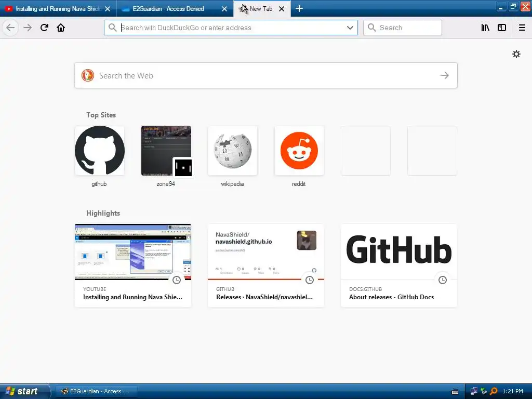
Task: Open the tray magnifier search icon
Action: (x=494, y=391)
